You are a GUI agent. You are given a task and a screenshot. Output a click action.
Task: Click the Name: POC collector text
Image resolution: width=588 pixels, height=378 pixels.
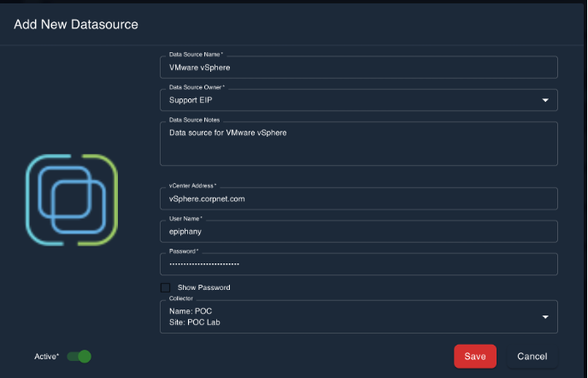pos(191,311)
